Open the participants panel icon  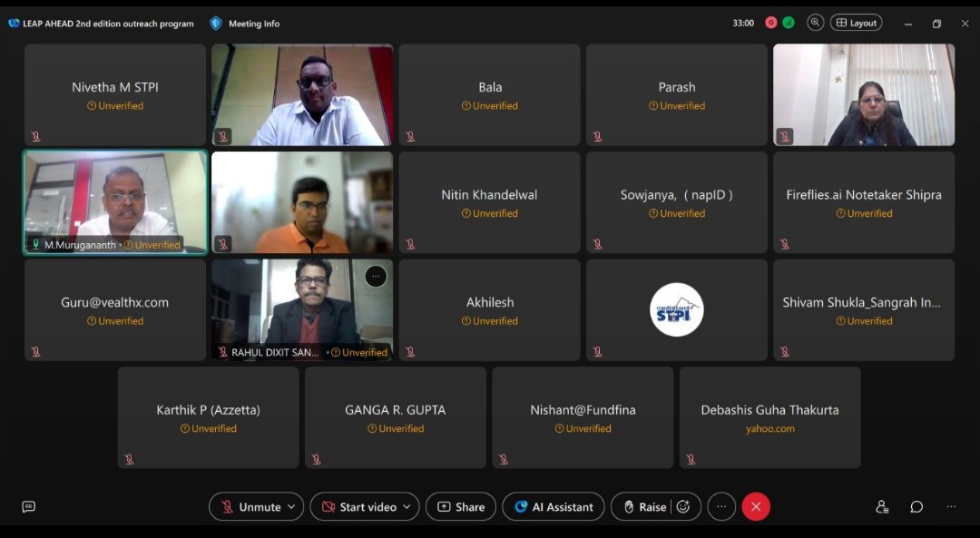click(x=882, y=507)
